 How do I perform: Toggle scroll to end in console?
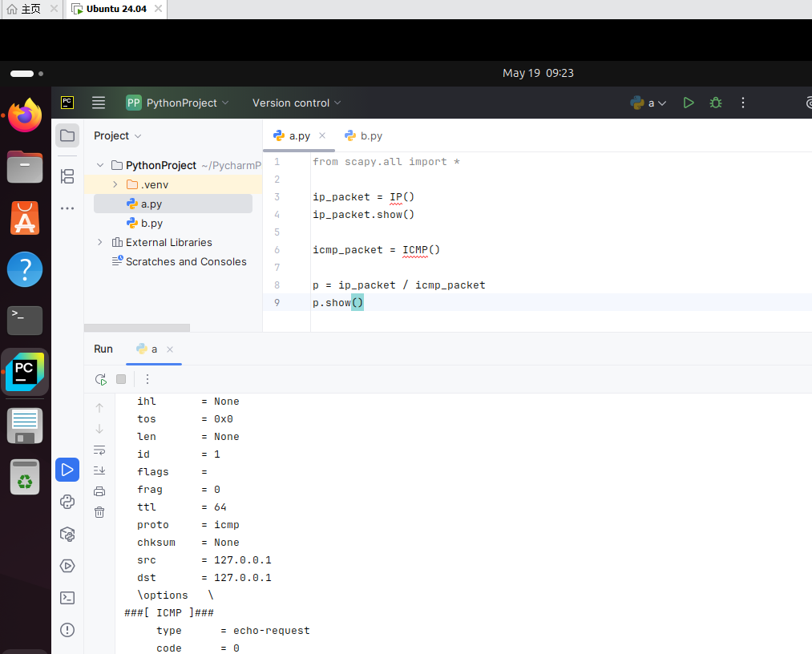pos(99,470)
